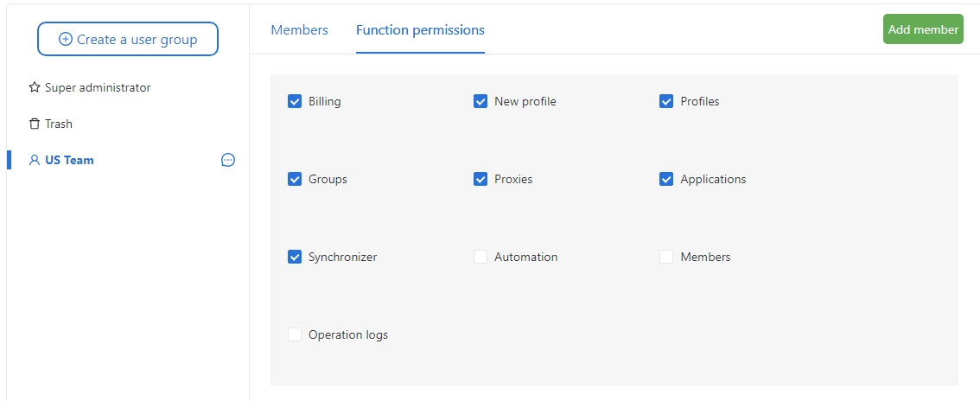Check the Members permission checkbox
The width and height of the screenshot is (980, 401).
click(666, 257)
